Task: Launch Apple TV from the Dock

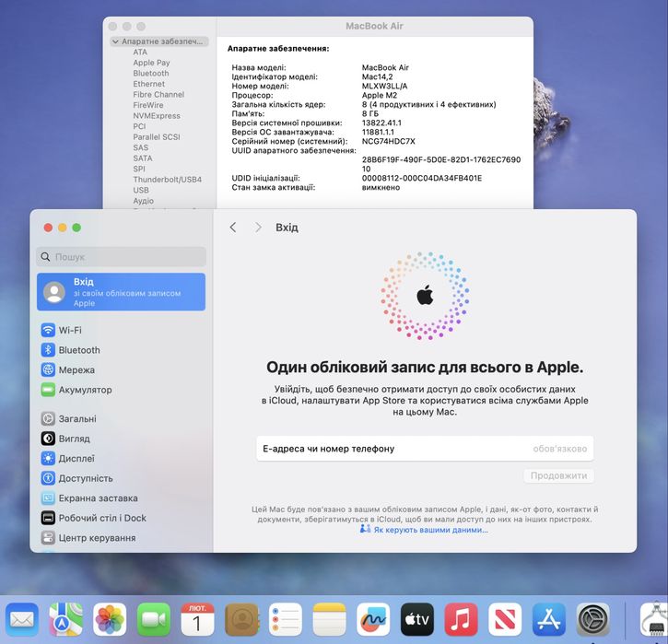Action: (417, 619)
